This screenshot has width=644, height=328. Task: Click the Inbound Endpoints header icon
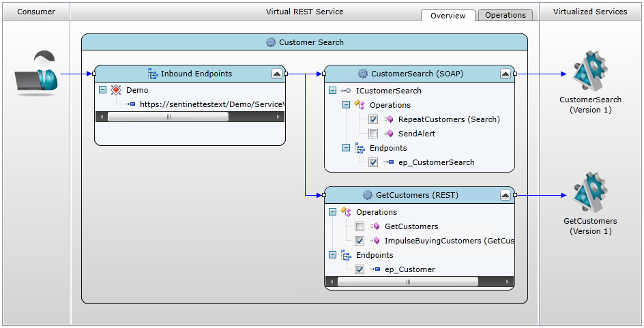153,74
